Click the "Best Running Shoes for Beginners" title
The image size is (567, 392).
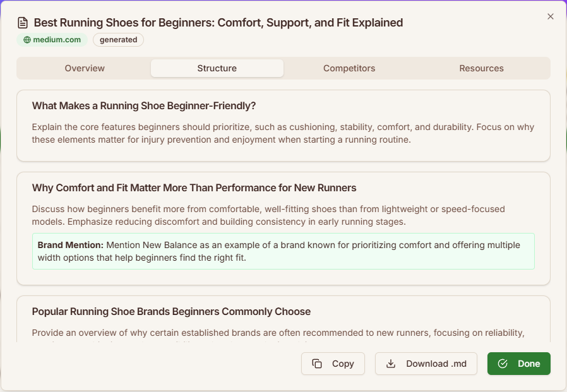point(218,23)
